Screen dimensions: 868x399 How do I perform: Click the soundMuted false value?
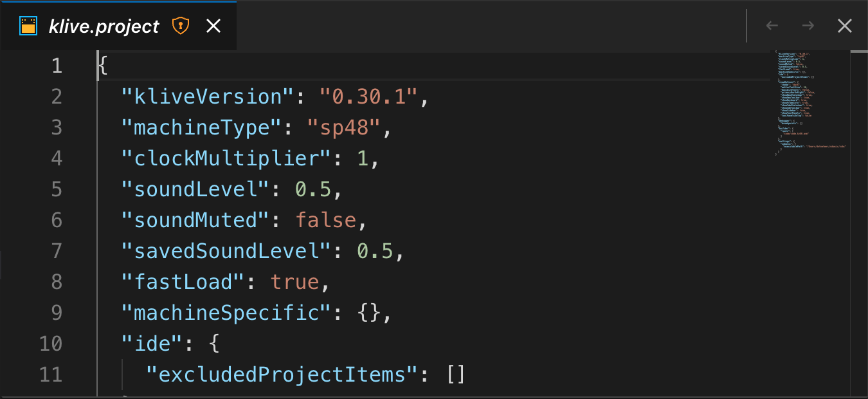point(326,220)
